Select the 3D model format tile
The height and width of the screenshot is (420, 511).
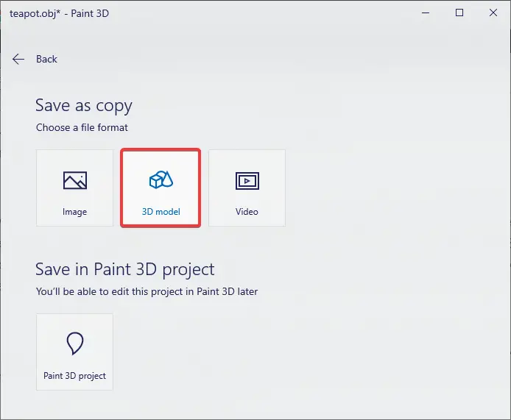pyautogui.click(x=161, y=188)
